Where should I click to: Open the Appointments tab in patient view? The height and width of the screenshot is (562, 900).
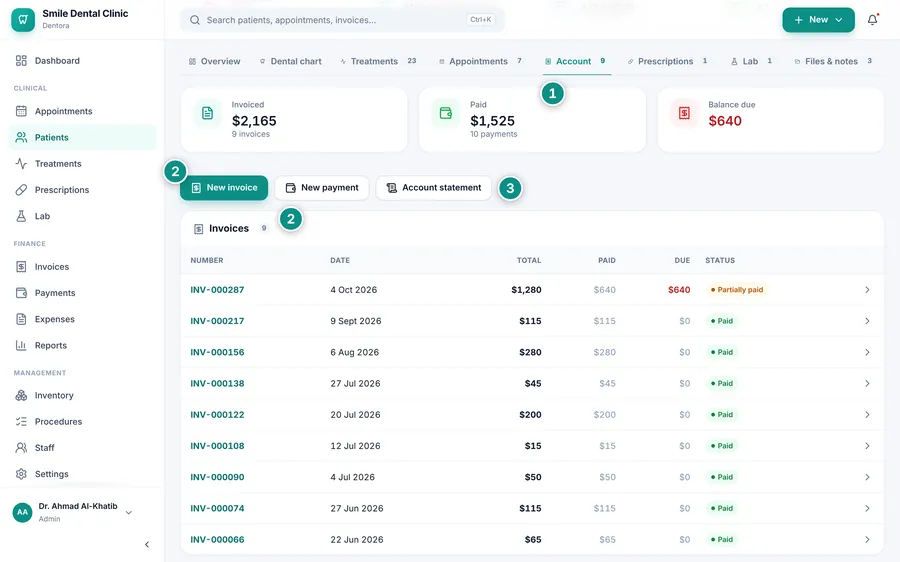[x=480, y=61]
